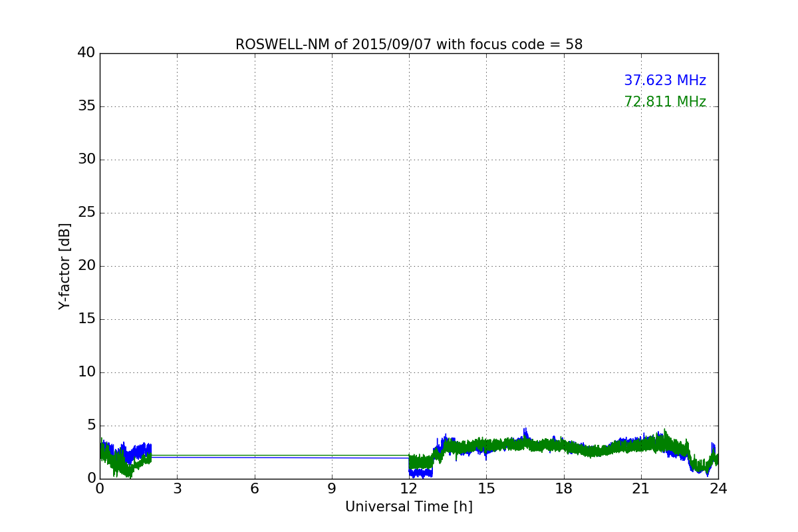Image resolution: width=798 pixels, height=532 pixels.
Task: Click the y-axis tick label 35
Action: (x=86, y=106)
